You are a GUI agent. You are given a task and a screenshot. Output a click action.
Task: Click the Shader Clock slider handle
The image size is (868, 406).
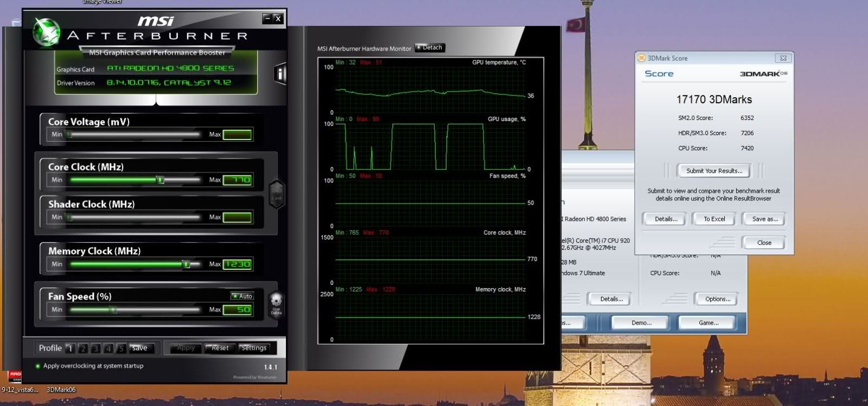69,217
